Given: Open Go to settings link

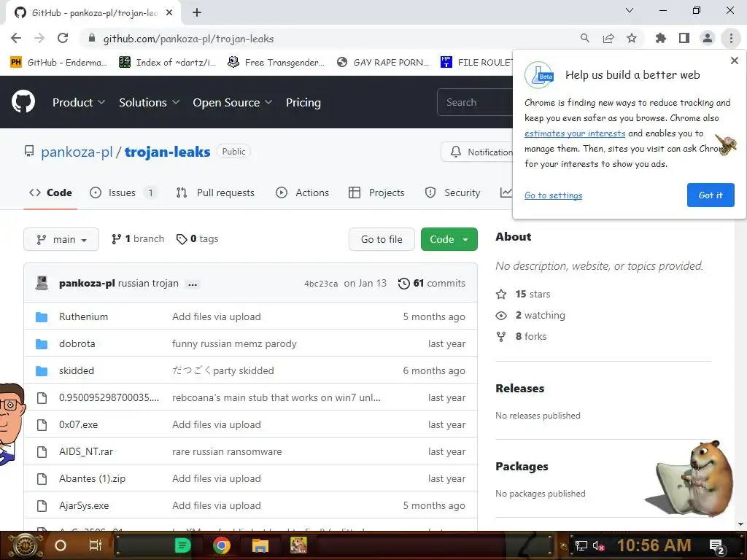Looking at the screenshot, I should [553, 195].
